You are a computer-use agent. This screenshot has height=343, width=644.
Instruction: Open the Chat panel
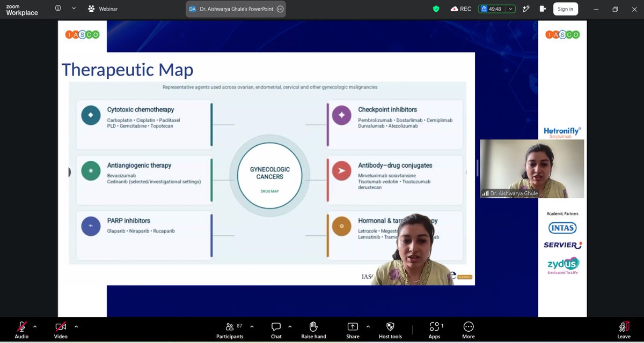click(276, 330)
